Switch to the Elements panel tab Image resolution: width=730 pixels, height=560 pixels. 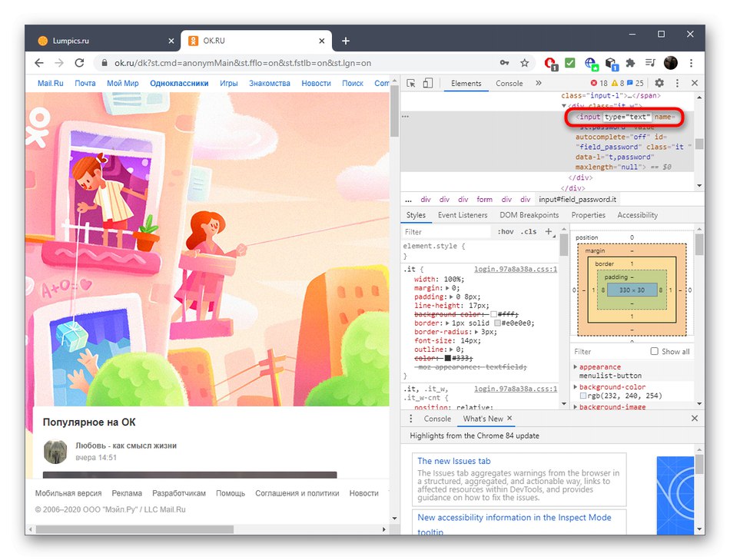point(466,83)
